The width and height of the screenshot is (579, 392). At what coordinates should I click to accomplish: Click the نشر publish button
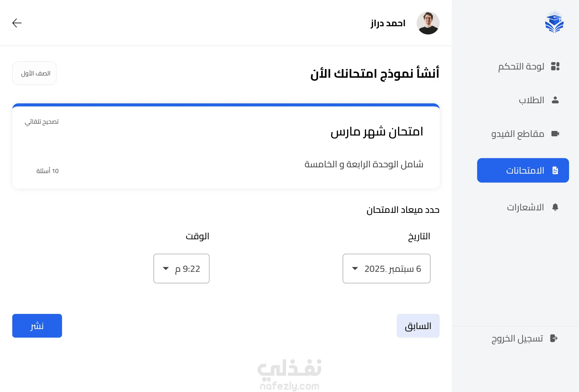pos(37,326)
